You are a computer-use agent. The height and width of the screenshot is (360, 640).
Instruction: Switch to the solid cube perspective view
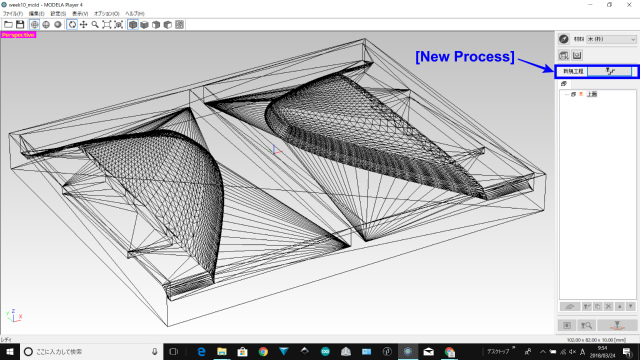click(133, 25)
